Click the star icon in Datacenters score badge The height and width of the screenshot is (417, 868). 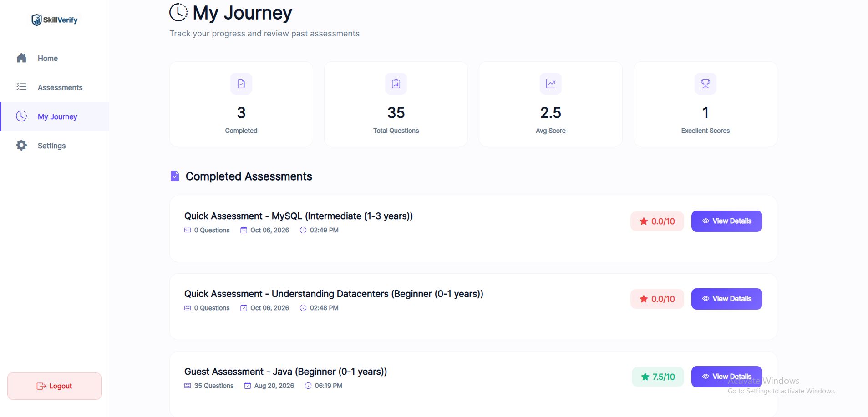644,299
